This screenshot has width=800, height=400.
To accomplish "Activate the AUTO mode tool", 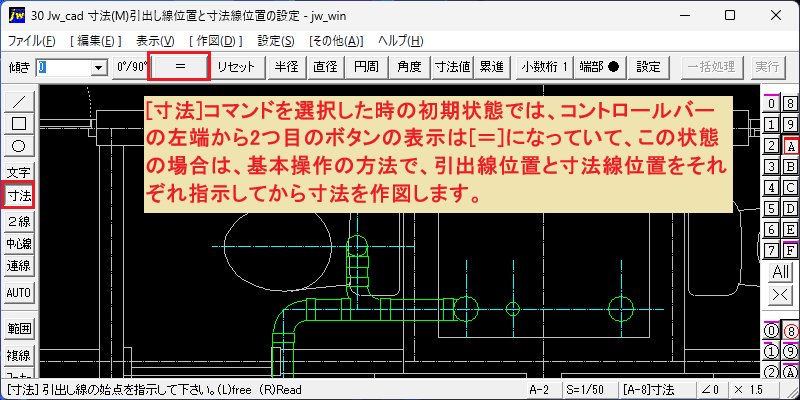I will coord(19,293).
